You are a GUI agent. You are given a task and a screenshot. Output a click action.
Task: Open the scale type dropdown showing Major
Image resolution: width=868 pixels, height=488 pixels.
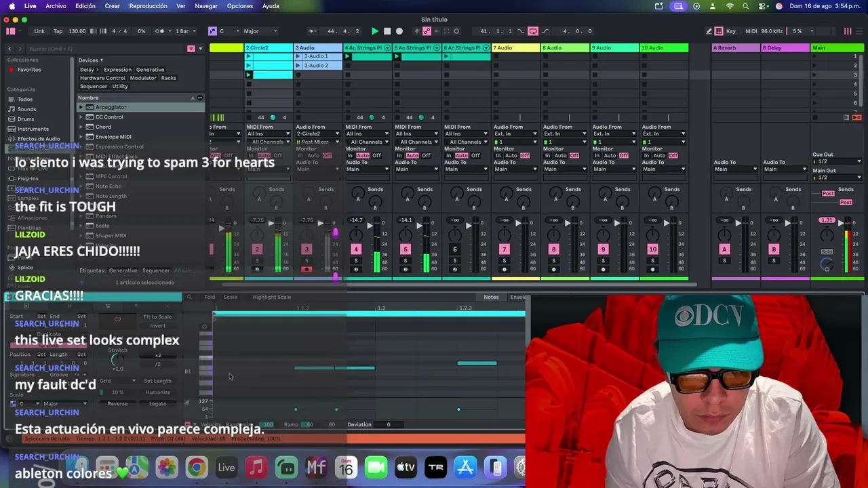pyautogui.click(x=260, y=31)
